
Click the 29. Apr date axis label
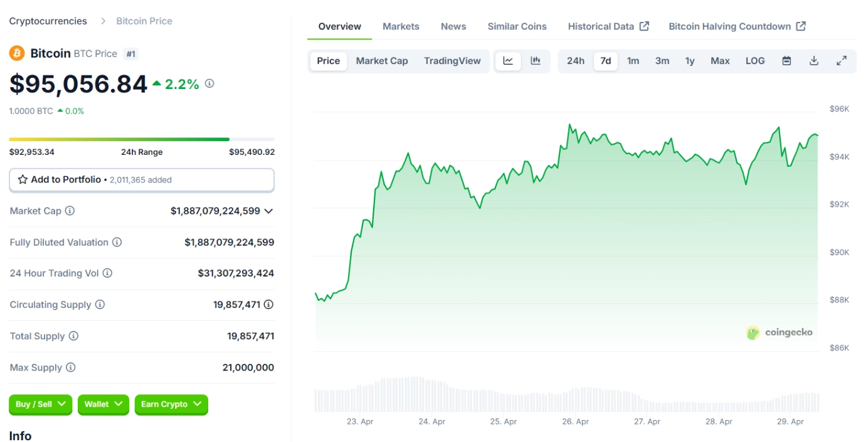790,422
